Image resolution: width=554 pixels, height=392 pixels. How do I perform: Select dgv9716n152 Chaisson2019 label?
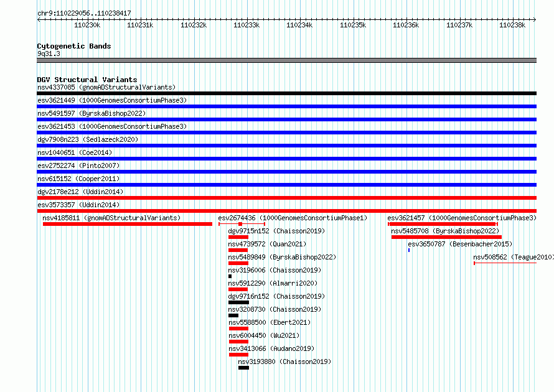[276, 296]
